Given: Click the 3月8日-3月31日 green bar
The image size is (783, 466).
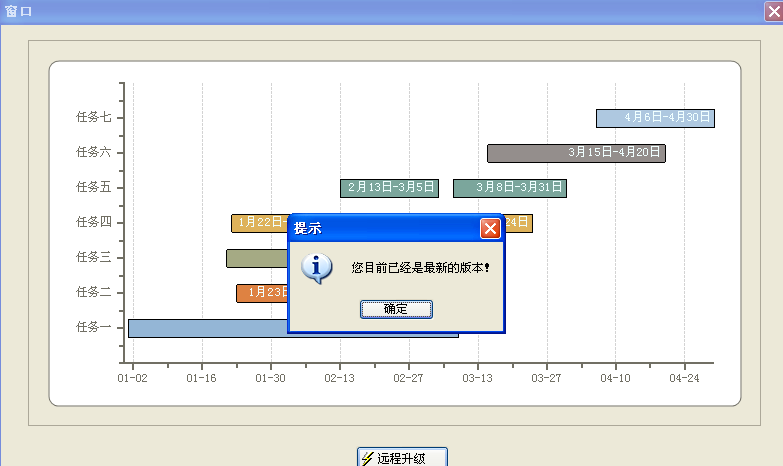Looking at the screenshot, I should pyautogui.click(x=509, y=188).
